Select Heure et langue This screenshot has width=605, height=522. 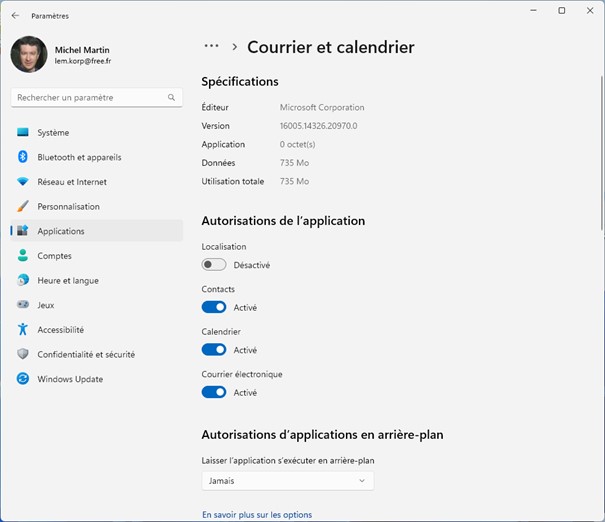tap(96, 280)
